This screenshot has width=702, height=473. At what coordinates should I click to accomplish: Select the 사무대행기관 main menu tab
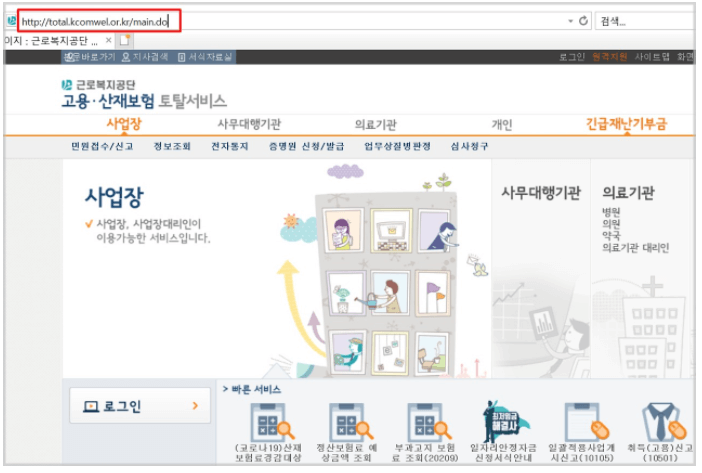tap(249, 124)
